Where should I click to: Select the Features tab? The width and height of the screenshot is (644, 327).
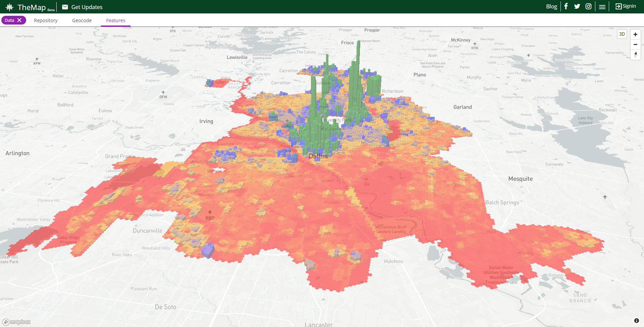[x=116, y=20]
